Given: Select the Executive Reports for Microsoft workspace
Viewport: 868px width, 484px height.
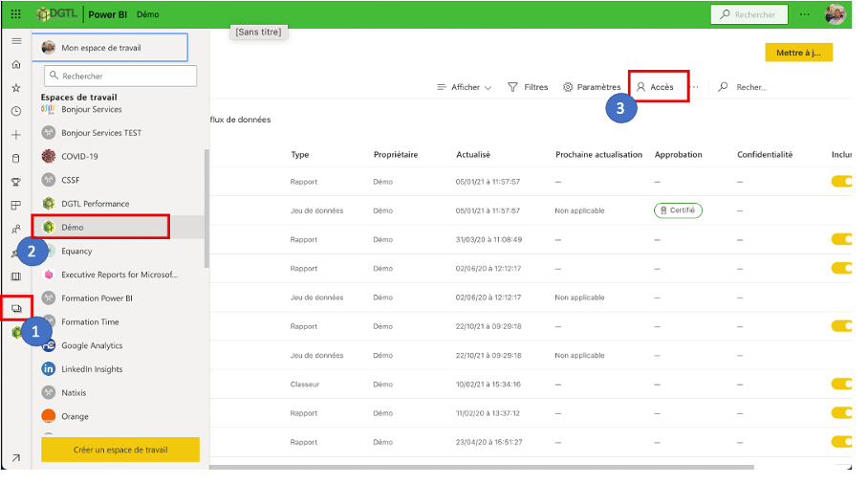Looking at the screenshot, I should coord(119,275).
